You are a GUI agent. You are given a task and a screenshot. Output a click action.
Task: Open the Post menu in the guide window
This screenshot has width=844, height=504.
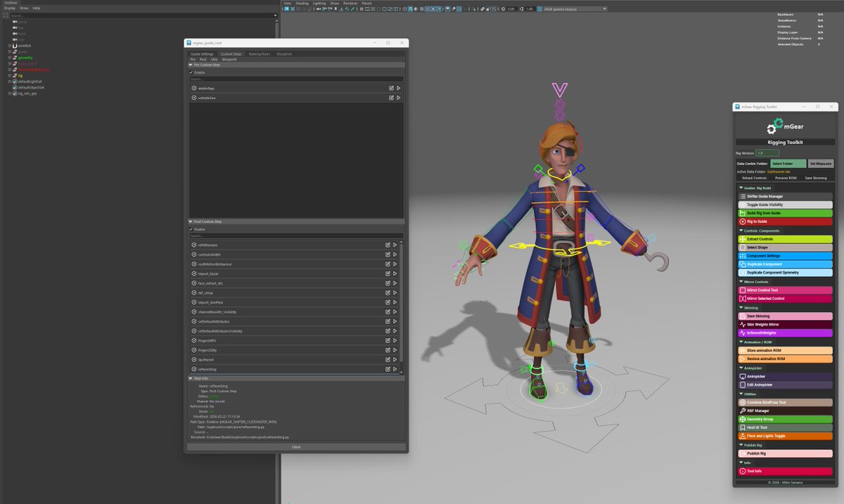pos(203,59)
